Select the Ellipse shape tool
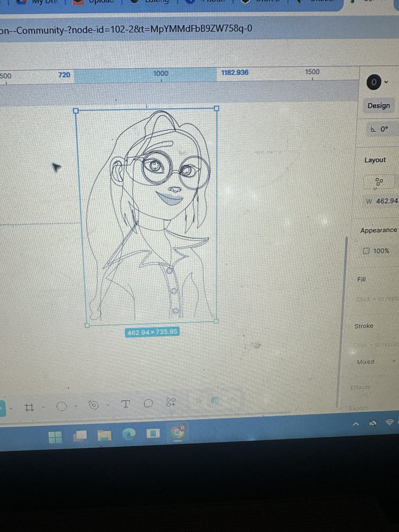The height and width of the screenshot is (532, 399). [x=62, y=406]
